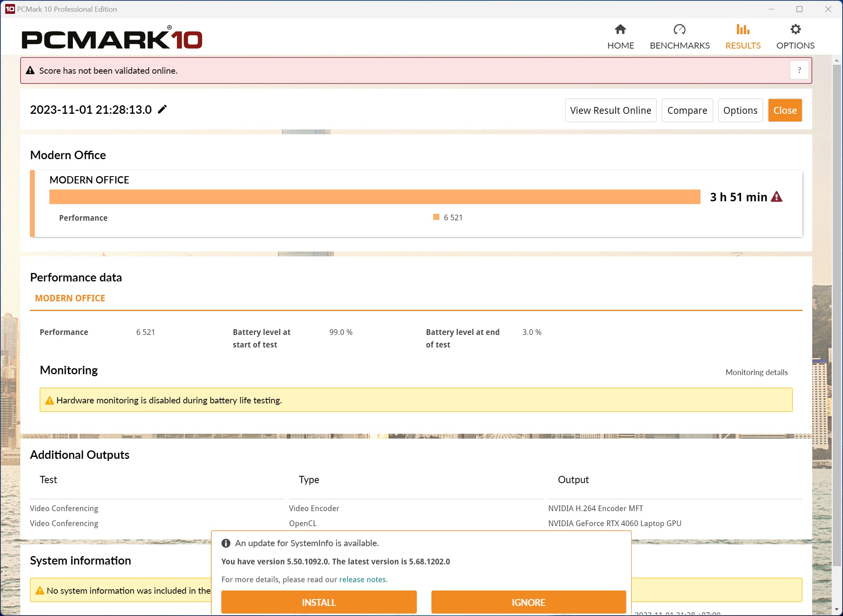843x616 pixels.
Task: Click the PCMark 10 app icon in title bar
Action: point(10,9)
